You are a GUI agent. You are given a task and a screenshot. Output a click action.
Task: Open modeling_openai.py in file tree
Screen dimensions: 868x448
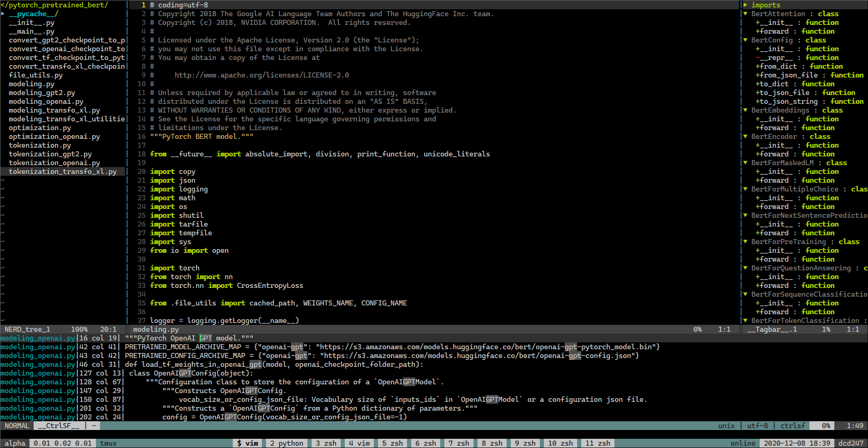[x=46, y=102]
